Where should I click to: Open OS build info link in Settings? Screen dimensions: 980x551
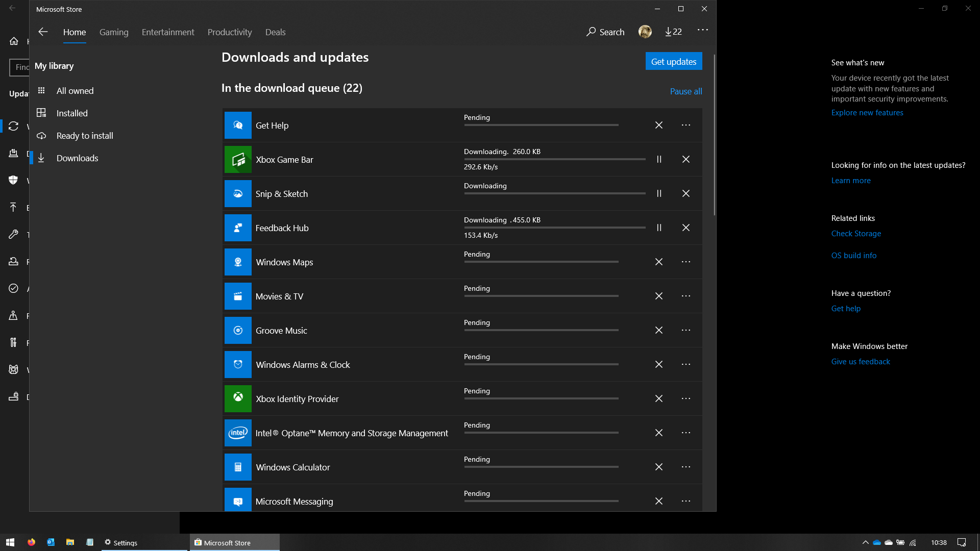854,256
